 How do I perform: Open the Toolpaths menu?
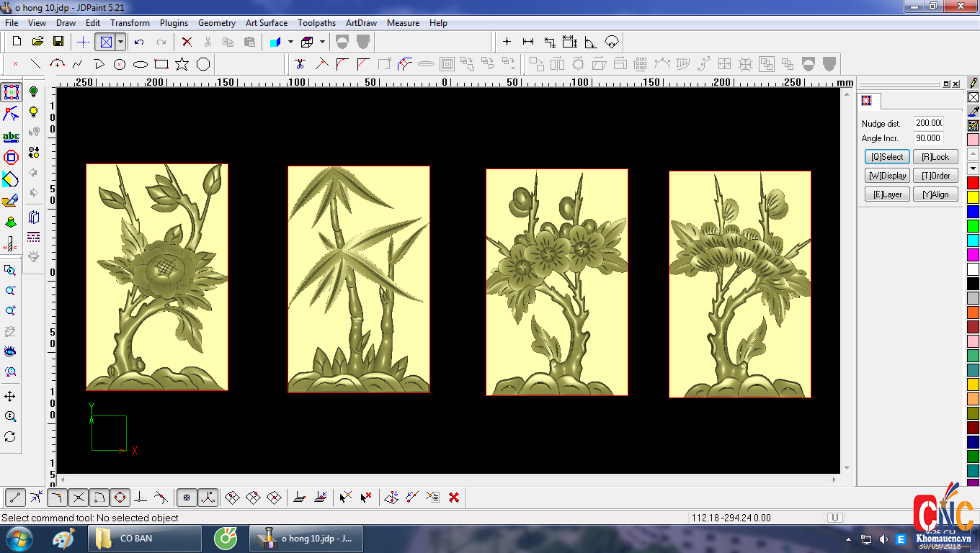click(x=316, y=23)
